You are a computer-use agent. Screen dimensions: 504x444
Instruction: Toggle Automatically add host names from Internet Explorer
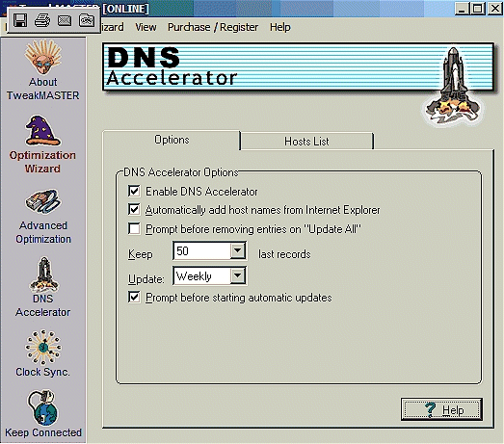pyautogui.click(x=134, y=210)
